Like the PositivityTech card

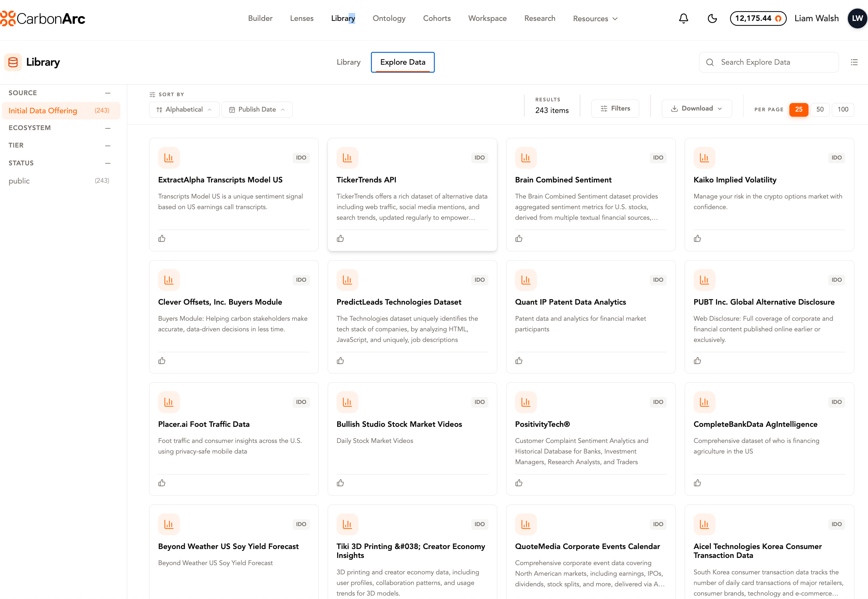pyautogui.click(x=519, y=483)
